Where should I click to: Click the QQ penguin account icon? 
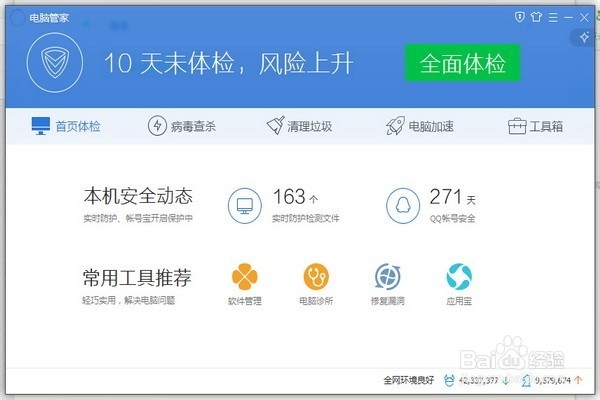[403, 206]
